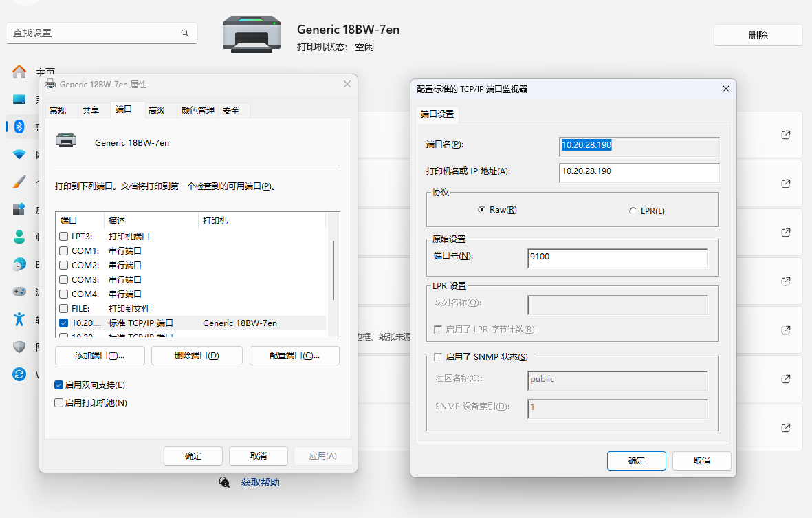Enable the SNMP status checkbox
Screen dimensions: 812x518
tap(437, 357)
